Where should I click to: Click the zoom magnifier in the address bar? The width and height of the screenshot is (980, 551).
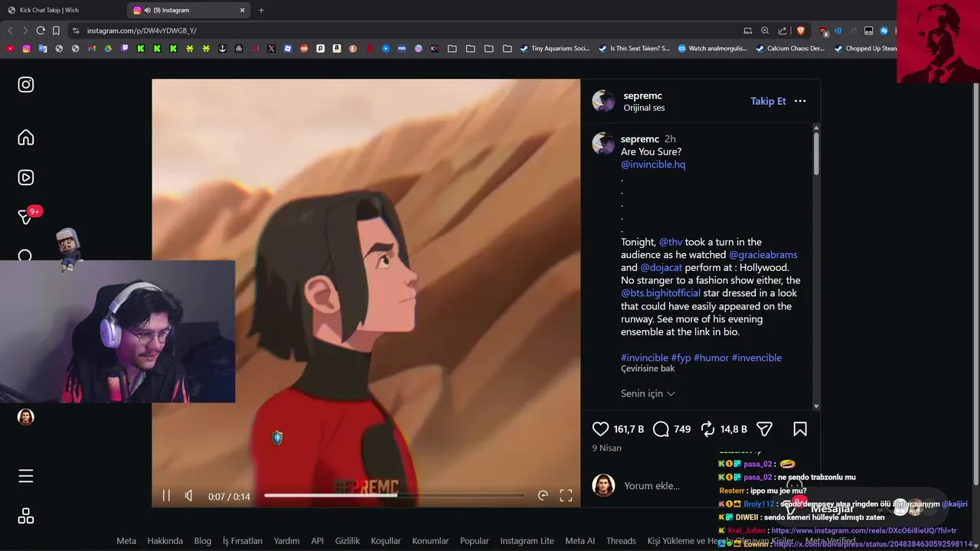coord(765,31)
